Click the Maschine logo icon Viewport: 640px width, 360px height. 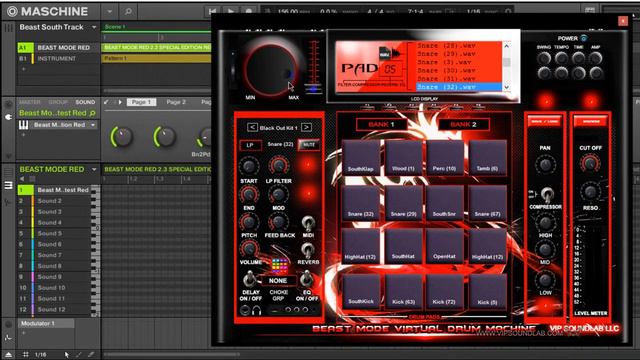(12, 11)
